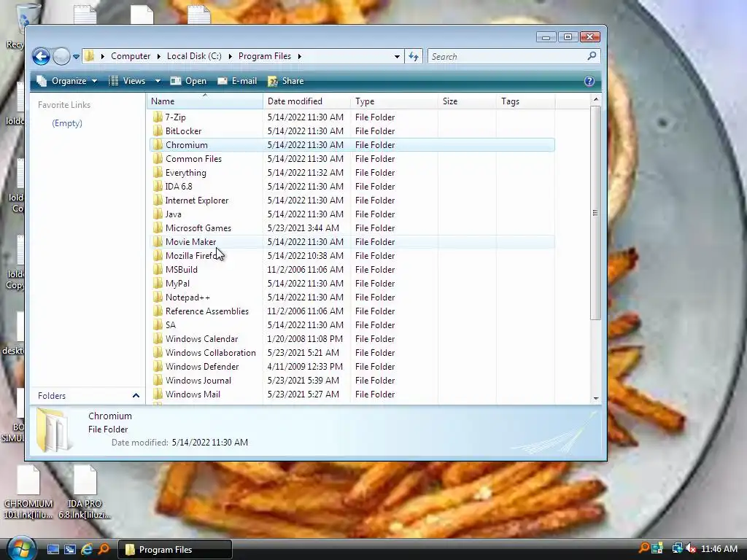Expand arrow after Computer in address bar
Screen dimensions: 747x560
[x=158, y=56]
